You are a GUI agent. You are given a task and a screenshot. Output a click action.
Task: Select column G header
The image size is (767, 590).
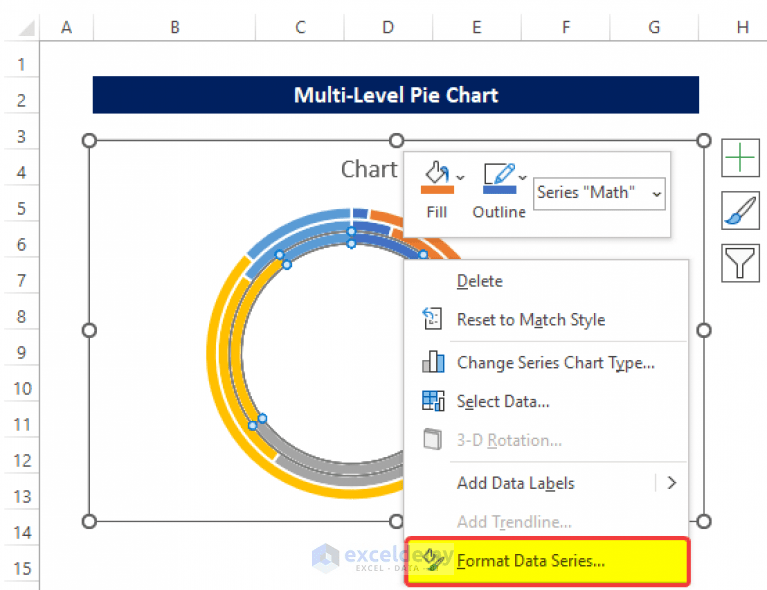pos(654,27)
